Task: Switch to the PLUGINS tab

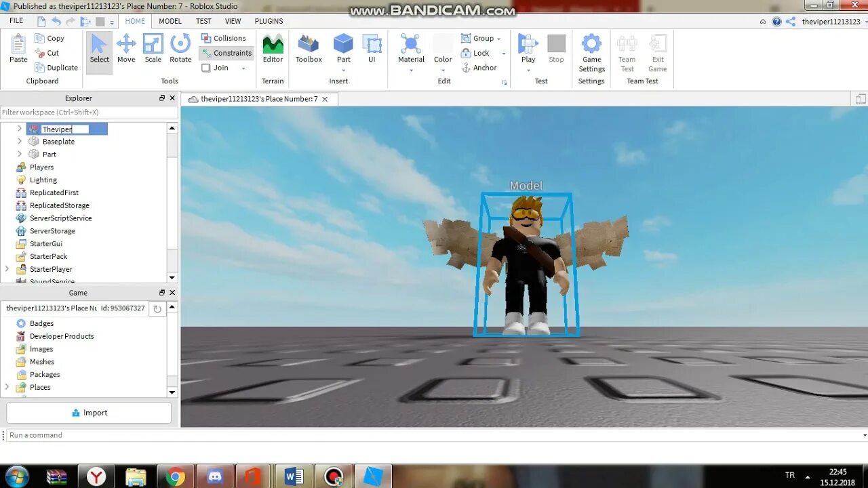Action: point(269,21)
